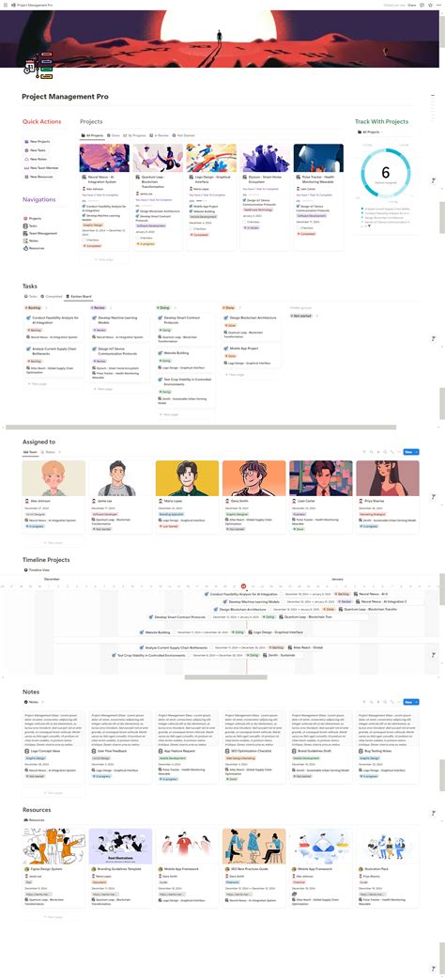
Task: Switch to the Completed tasks tab
Action: (x=53, y=296)
